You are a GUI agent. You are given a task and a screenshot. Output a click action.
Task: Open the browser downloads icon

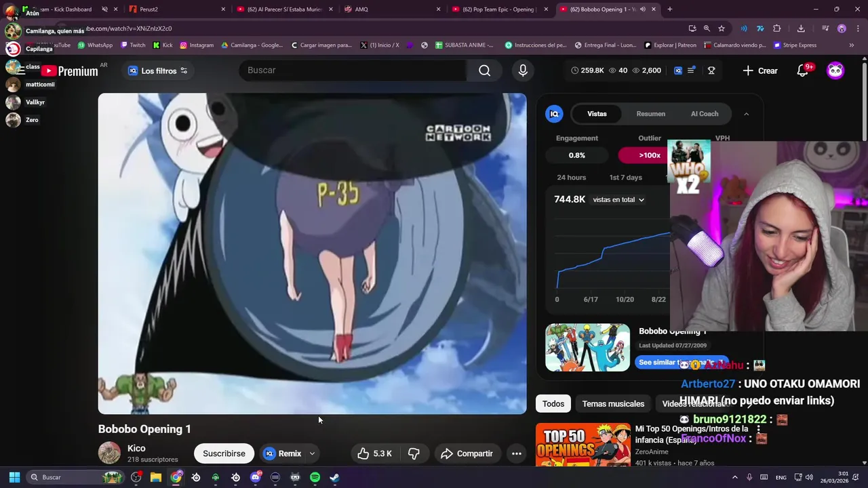[x=801, y=28]
